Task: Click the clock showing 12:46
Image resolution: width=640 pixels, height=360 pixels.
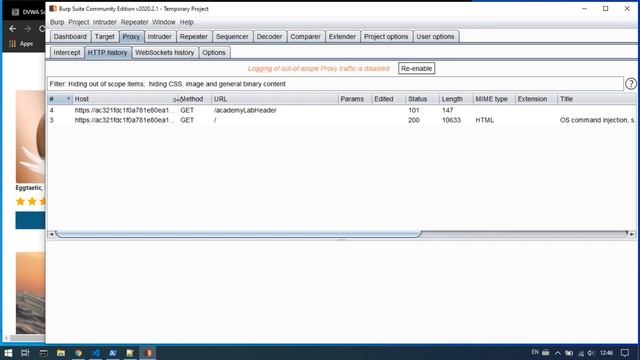Action: [607, 353]
